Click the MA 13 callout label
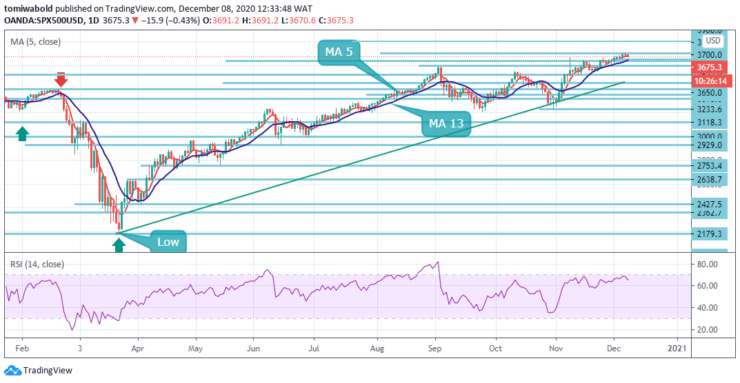This screenshot has width=740, height=383. [446, 124]
